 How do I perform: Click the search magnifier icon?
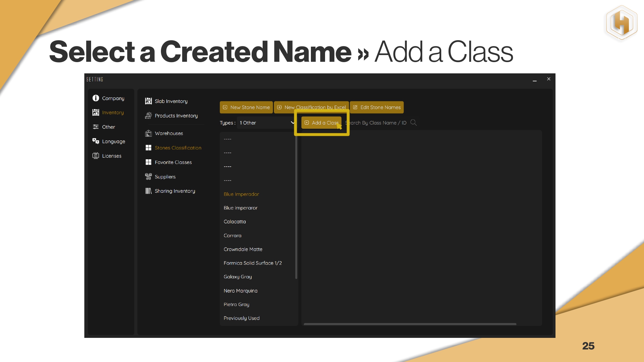click(x=414, y=123)
